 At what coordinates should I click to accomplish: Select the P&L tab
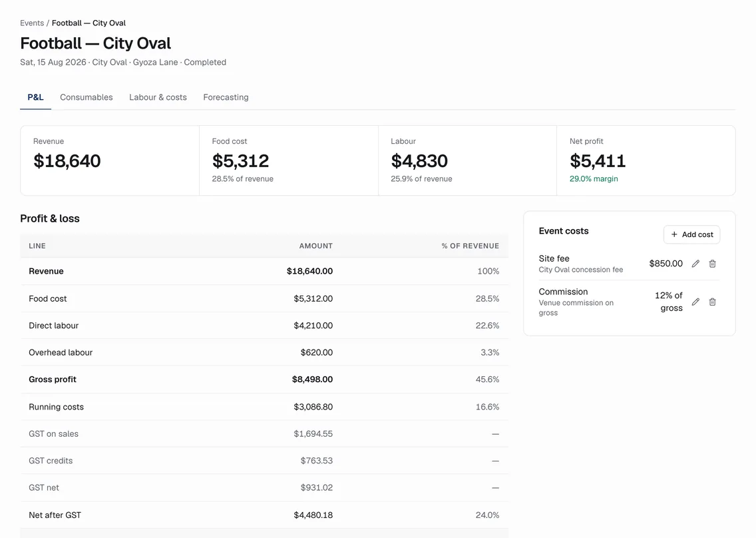[36, 97]
